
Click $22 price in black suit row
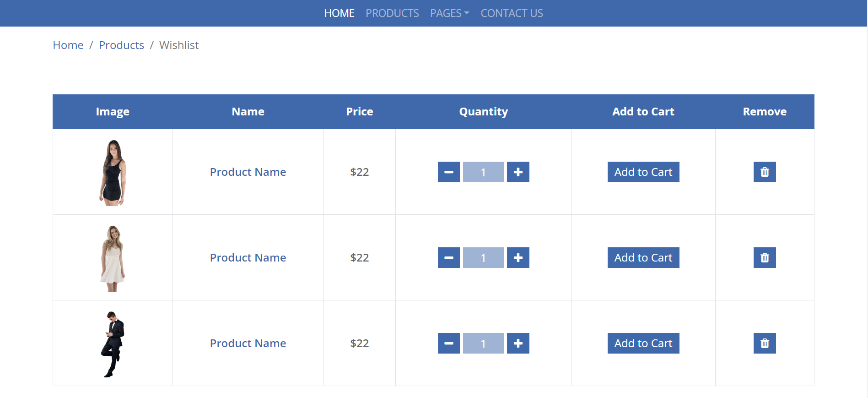360,343
